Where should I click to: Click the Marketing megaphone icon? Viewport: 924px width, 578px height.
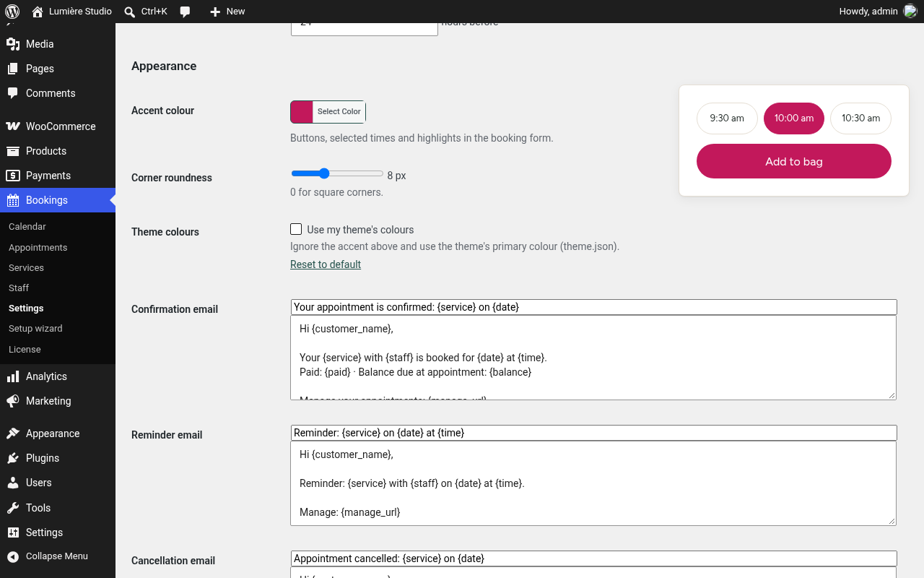(x=13, y=401)
